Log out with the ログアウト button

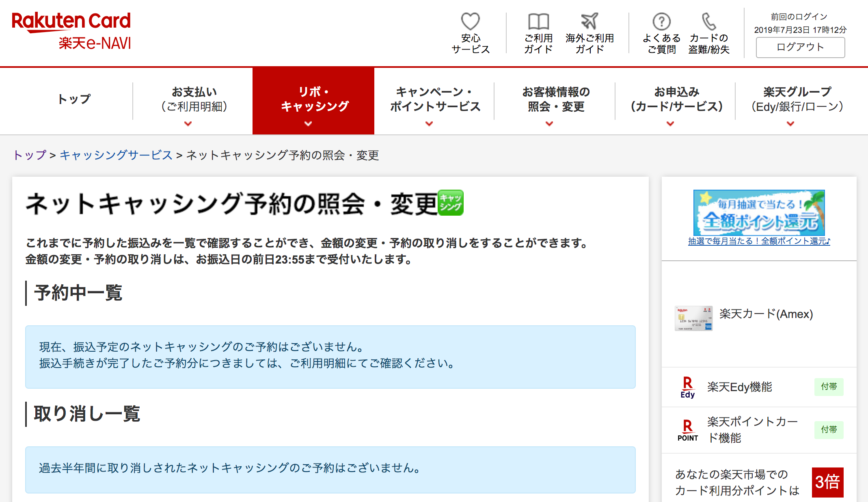click(800, 47)
